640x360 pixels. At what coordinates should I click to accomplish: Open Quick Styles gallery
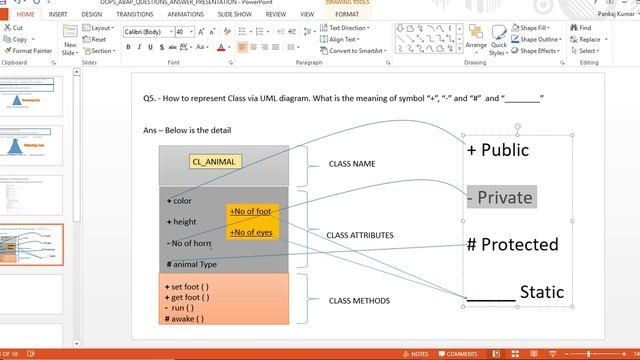pos(498,33)
